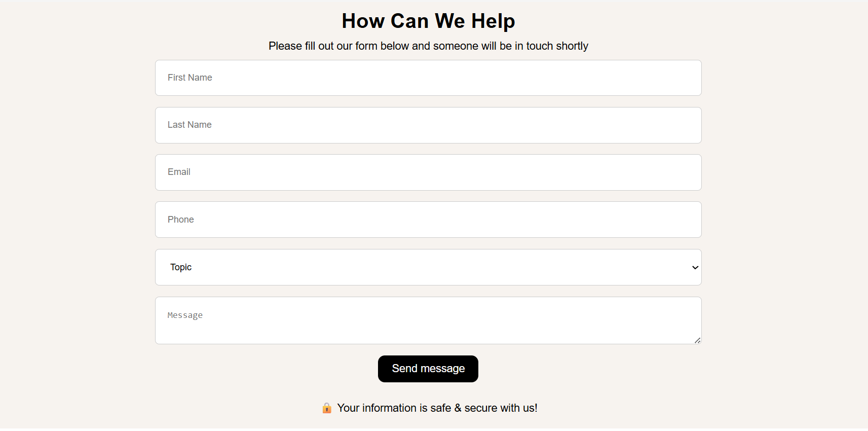
Task: Click the 'Phone' placeholder text
Action: point(181,220)
